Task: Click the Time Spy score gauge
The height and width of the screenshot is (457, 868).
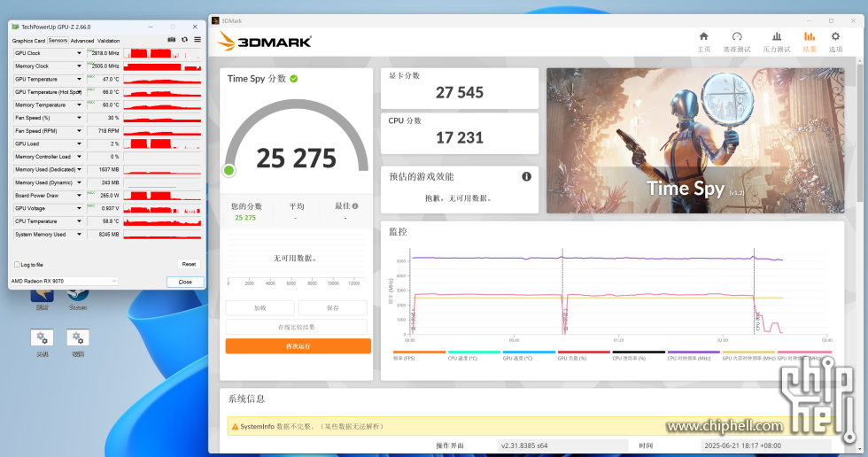Action: coord(296,138)
